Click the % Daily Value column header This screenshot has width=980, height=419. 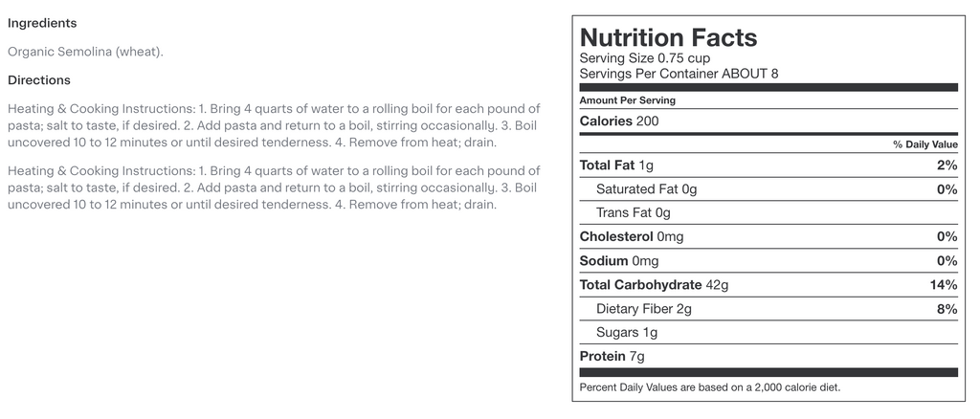[924, 144]
